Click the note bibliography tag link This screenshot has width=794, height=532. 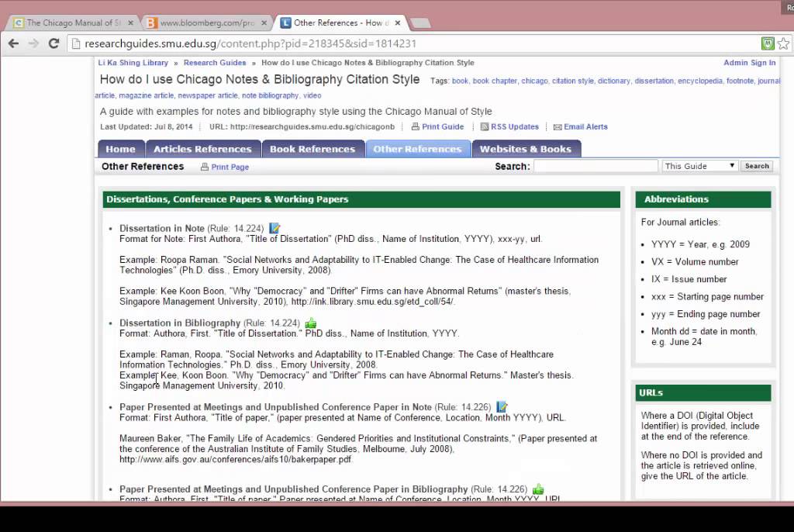click(x=271, y=95)
